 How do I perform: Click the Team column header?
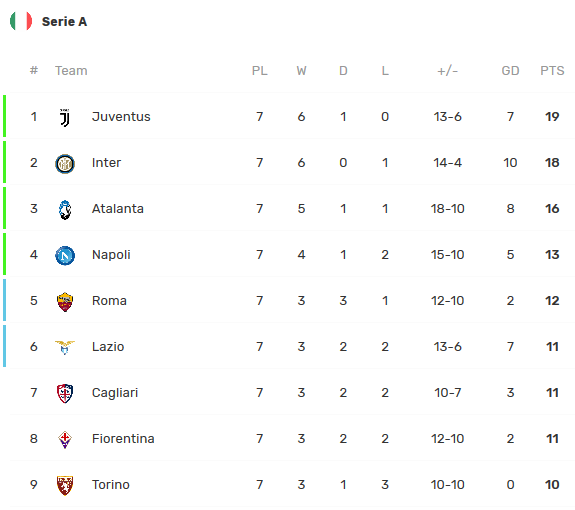tap(71, 70)
